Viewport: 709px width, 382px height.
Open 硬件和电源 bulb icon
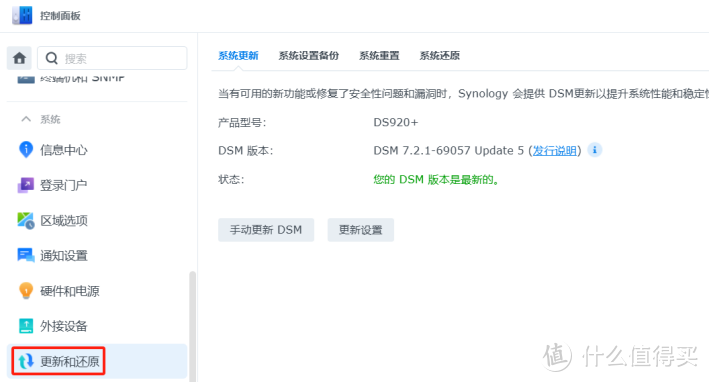tap(26, 291)
